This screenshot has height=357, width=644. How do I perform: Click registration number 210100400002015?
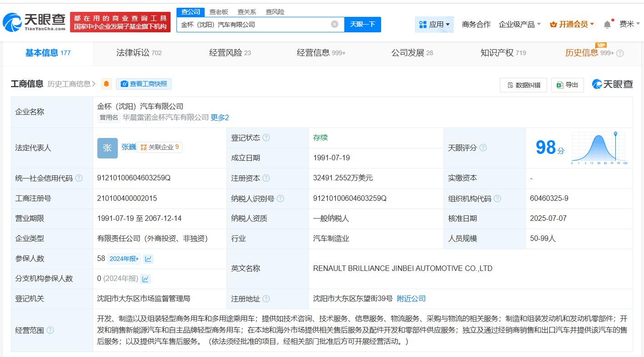tap(127, 199)
